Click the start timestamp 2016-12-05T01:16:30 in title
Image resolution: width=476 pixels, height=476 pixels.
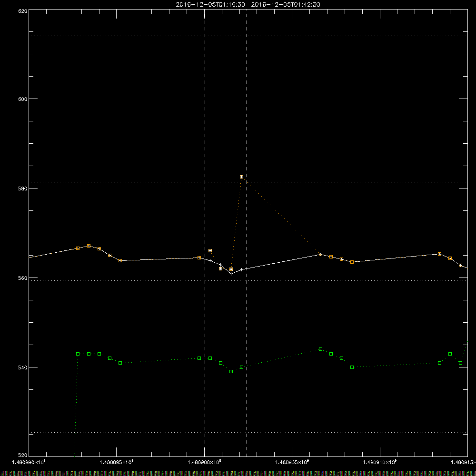[210, 5]
